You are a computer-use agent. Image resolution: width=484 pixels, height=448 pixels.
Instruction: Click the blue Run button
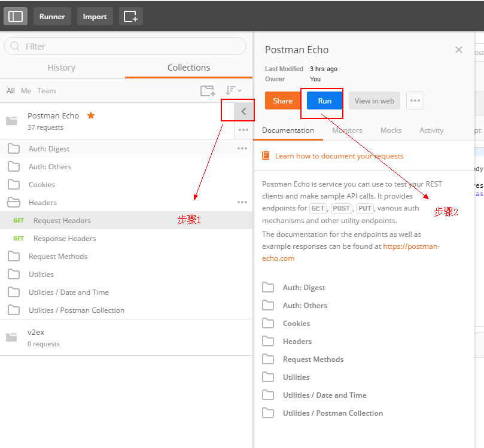325,100
